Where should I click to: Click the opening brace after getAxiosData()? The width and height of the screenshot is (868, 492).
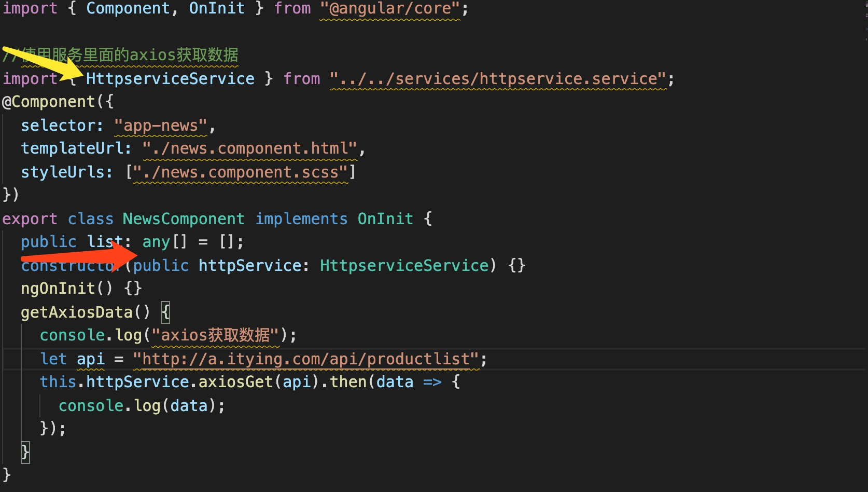[165, 312]
